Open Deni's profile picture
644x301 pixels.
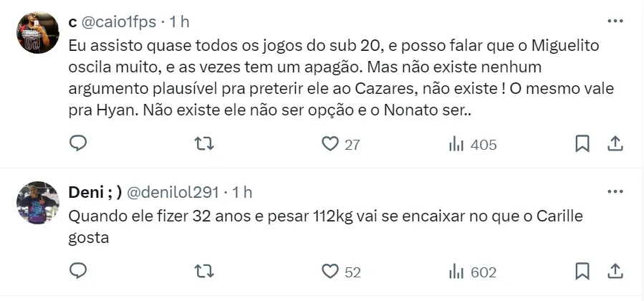point(37,203)
